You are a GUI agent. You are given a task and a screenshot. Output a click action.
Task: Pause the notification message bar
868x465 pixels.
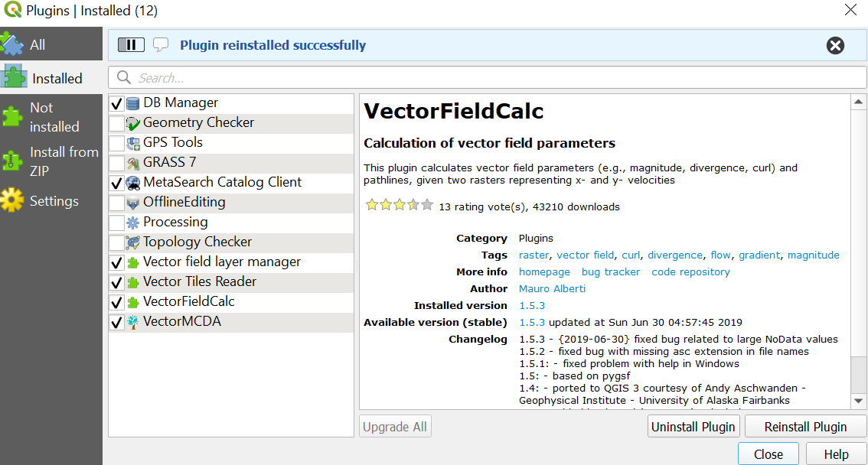point(131,44)
